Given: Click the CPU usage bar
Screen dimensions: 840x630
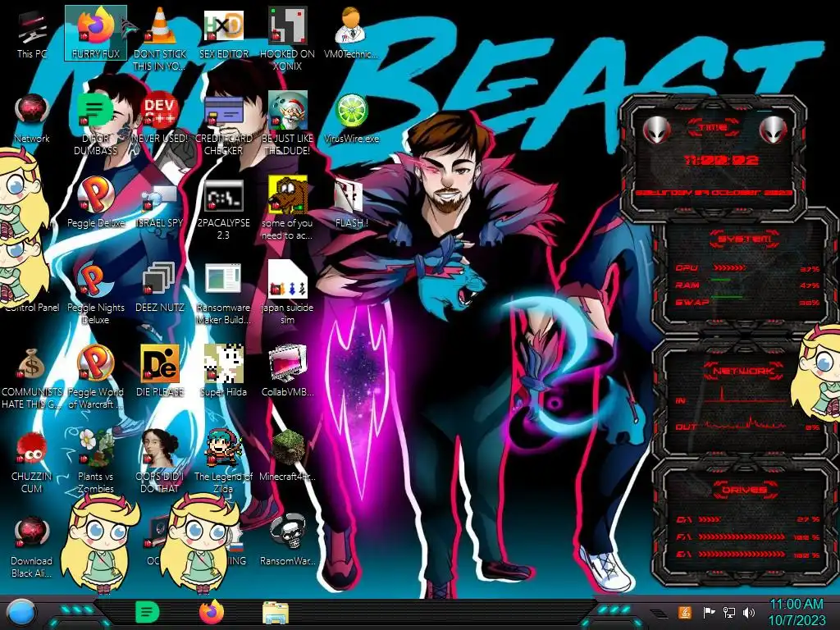Looking at the screenshot, I should pyautogui.click(x=729, y=267).
